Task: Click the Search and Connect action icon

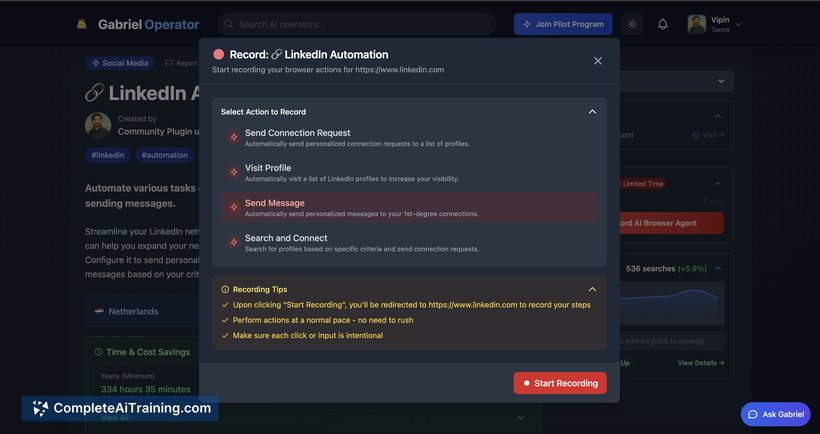Action: click(x=234, y=242)
